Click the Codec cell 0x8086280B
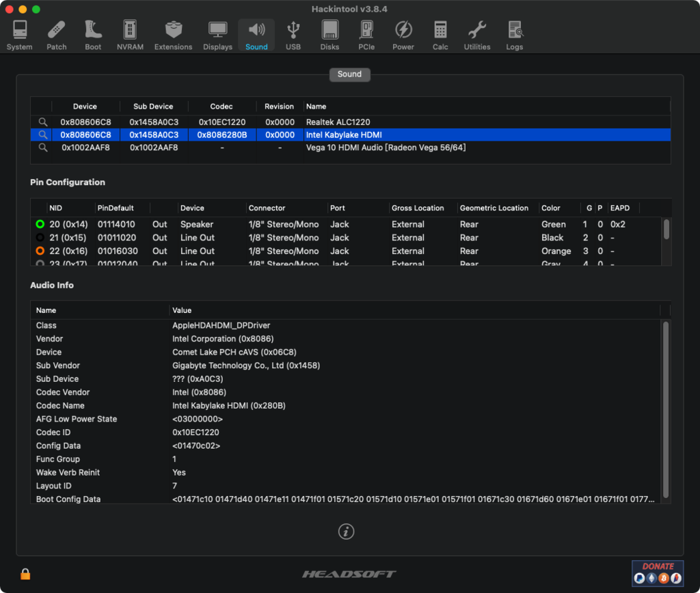 (x=222, y=135)
